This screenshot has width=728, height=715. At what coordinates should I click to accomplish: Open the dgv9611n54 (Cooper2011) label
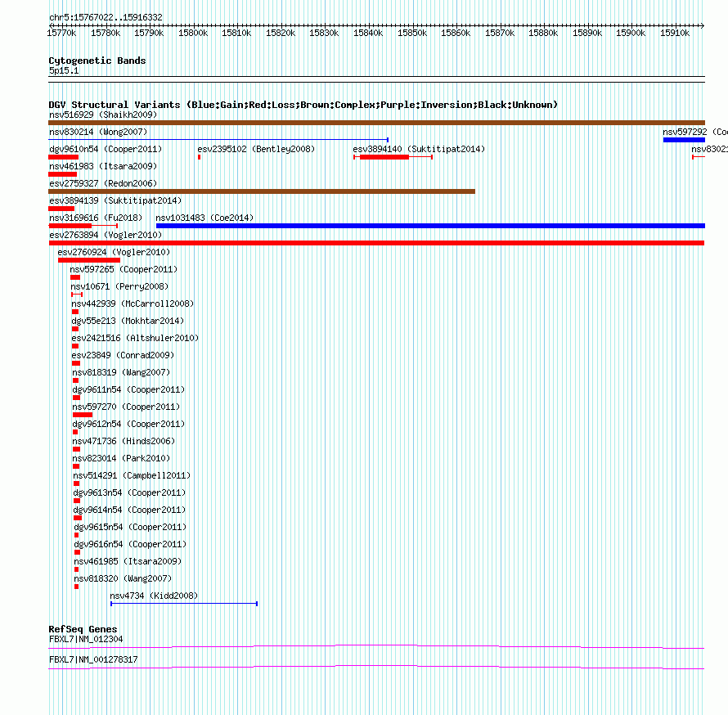[128, 389]
